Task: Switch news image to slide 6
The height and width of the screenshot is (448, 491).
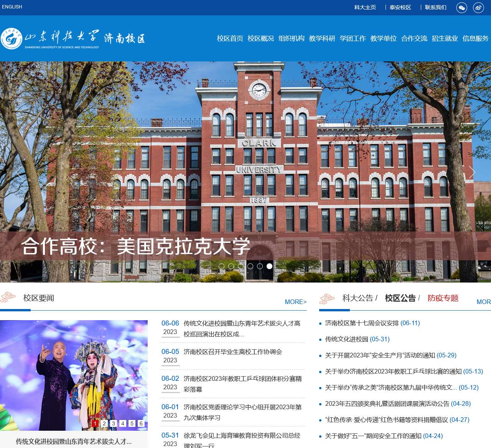Action: point(141,423)
